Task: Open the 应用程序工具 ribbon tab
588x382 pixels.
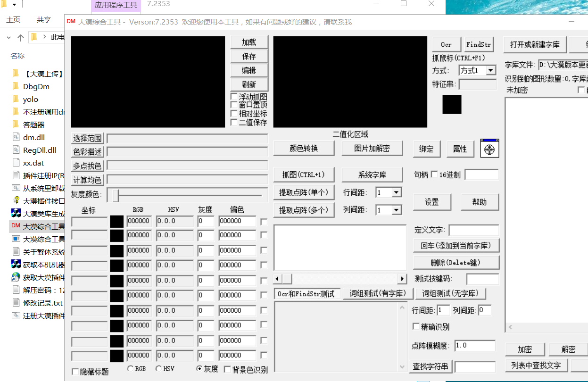Action: [x=116, y=5]
